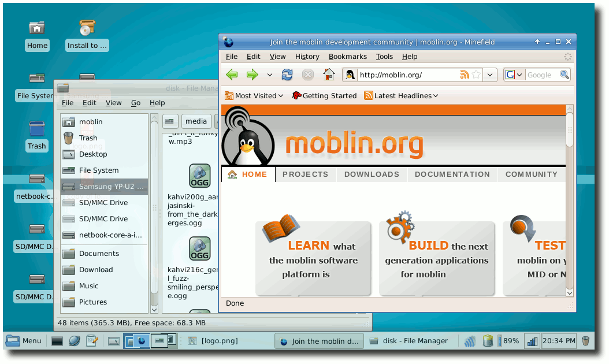
Task: Open the browser's History menu
Action: click(307, 57)
